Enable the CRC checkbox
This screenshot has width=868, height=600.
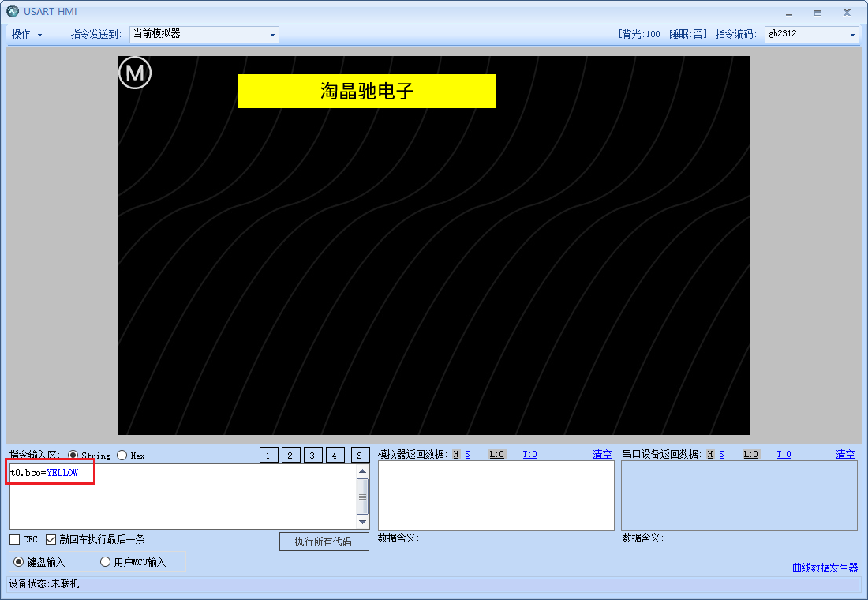click(x=13, y=539)
